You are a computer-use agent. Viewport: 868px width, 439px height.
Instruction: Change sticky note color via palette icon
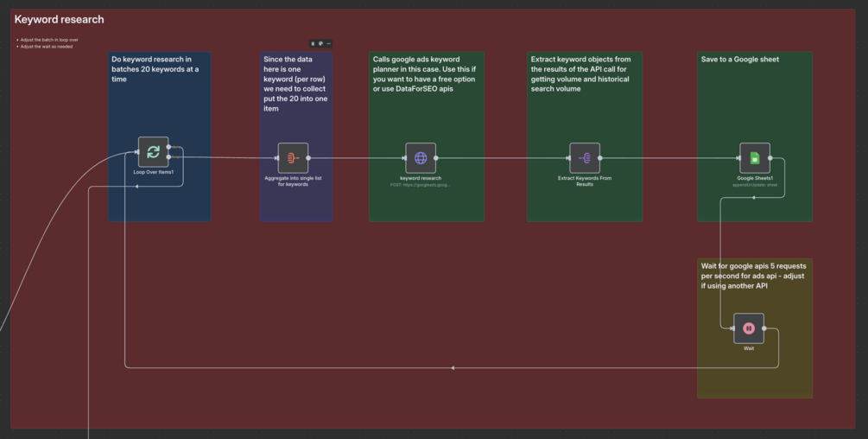320,44
